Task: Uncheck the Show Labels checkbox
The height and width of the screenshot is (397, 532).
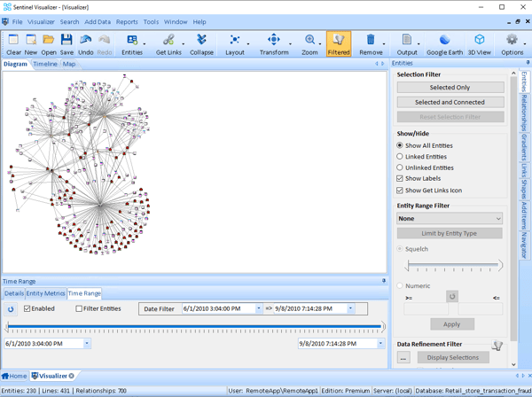Action: point(400,178)
